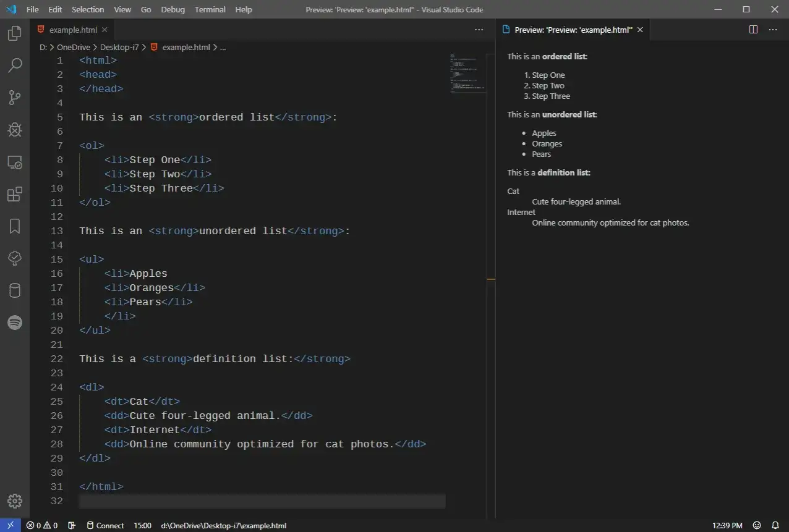
Task: Send feedback via the smiley icon
Action: point(757,525)
